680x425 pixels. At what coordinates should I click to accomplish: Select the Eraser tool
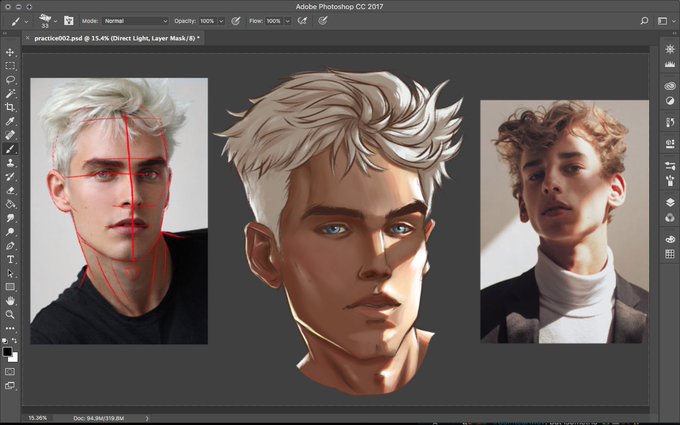pos(10,190)
